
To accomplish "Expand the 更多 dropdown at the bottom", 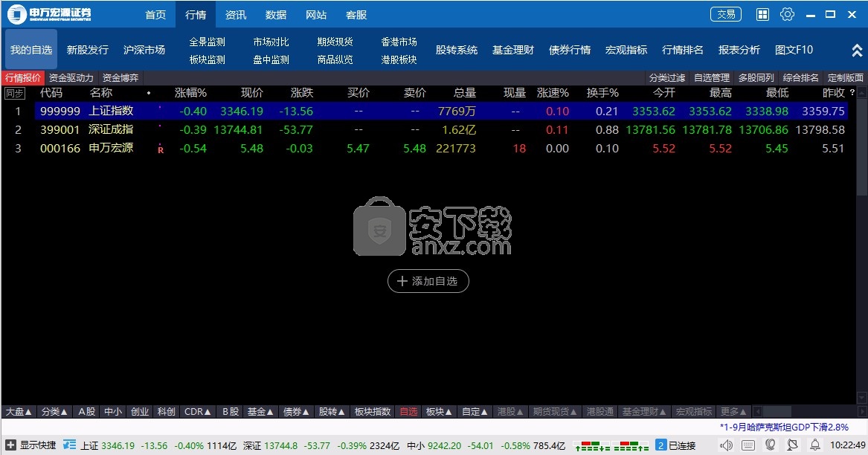I will 732,410.
